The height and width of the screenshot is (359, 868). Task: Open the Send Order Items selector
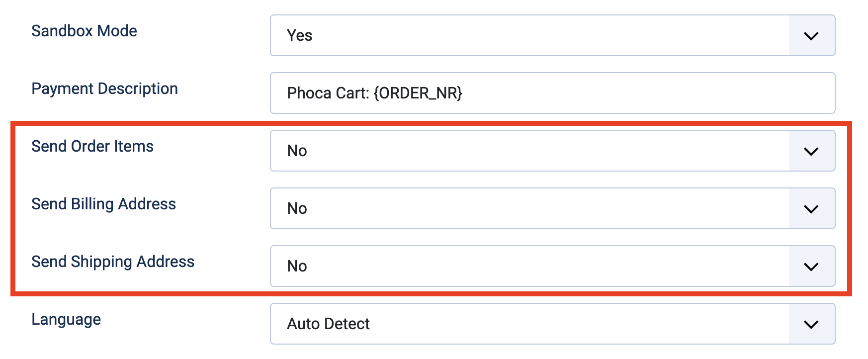pos(497,151)
